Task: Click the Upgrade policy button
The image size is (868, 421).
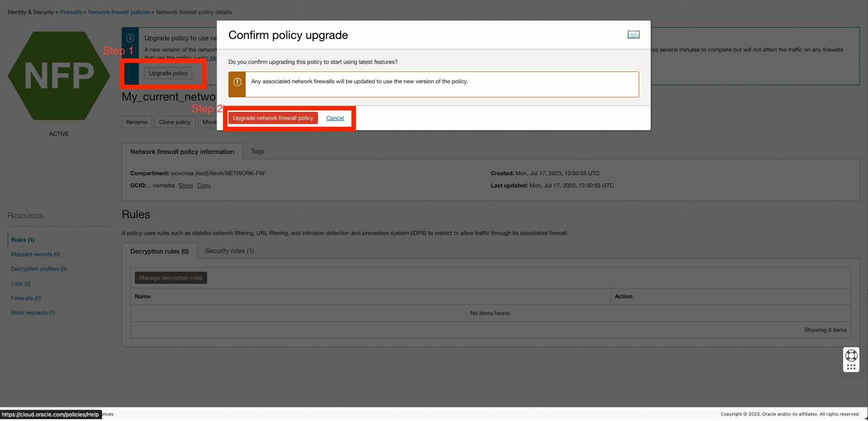Action: pyautogui.click(x=168, y=73)
